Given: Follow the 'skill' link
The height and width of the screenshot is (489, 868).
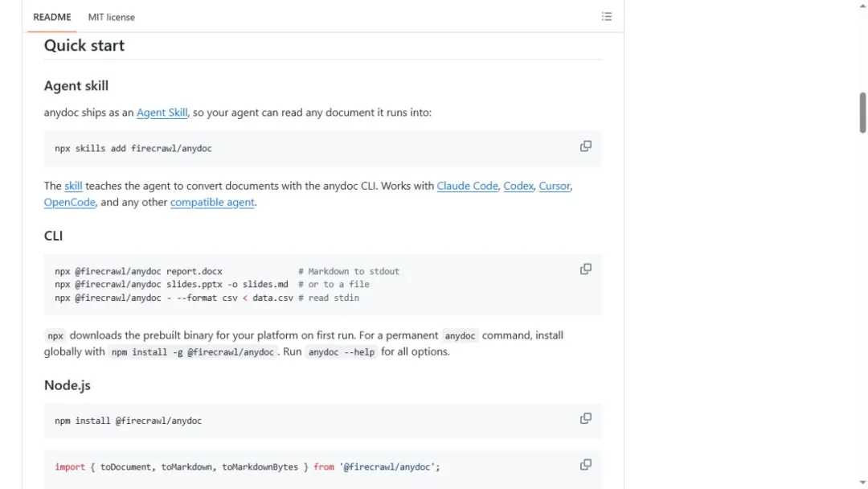Looking at the screenshot, I should point(73,186).
